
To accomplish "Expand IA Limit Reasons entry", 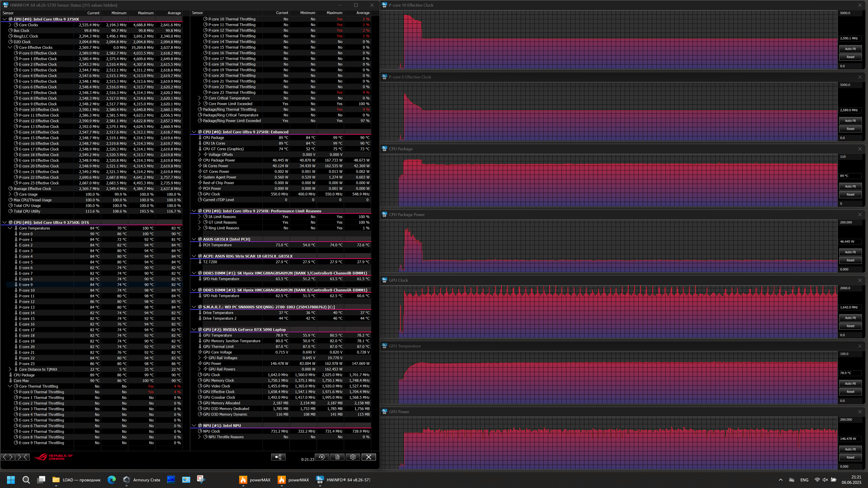I will pos(199,217).
